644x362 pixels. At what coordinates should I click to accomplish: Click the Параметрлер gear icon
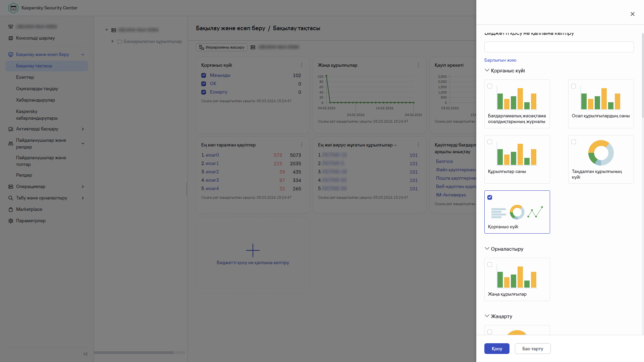tap(11, 221)
